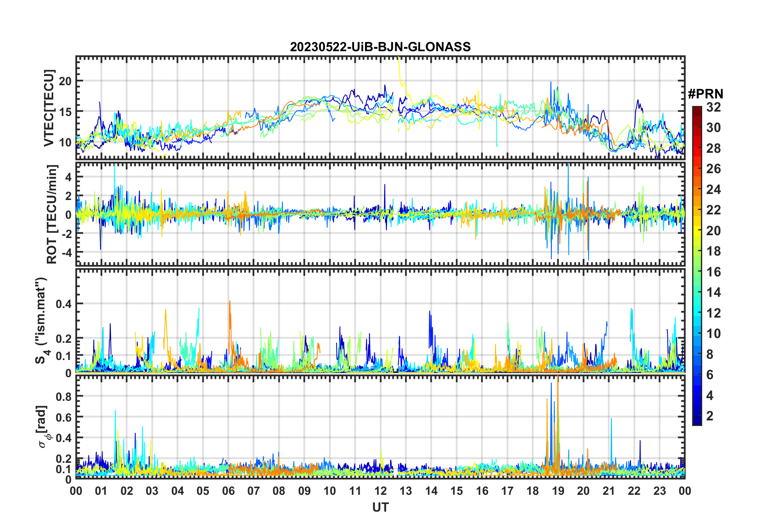
Task: Click the x-axis tick label 12
Action: point(380,491)
